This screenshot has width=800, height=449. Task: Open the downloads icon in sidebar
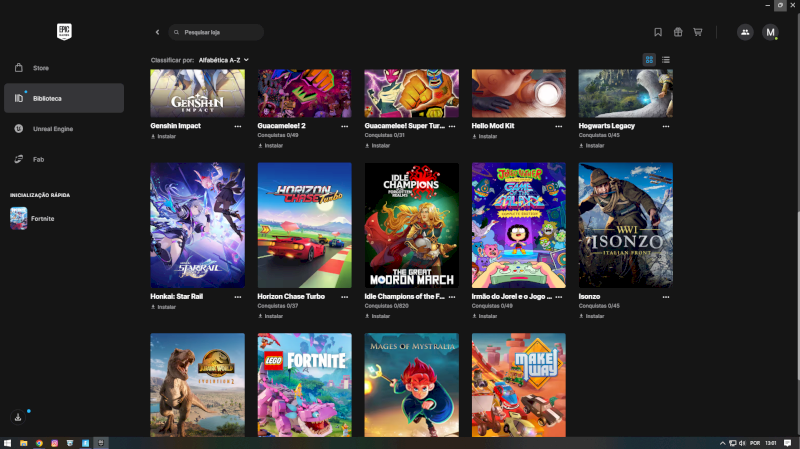18,417
